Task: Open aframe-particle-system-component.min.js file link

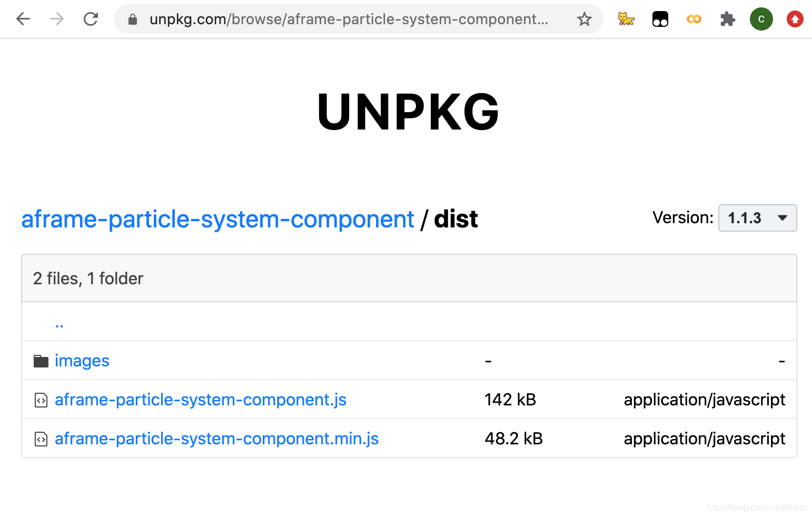Action: [x=217, y=439]
